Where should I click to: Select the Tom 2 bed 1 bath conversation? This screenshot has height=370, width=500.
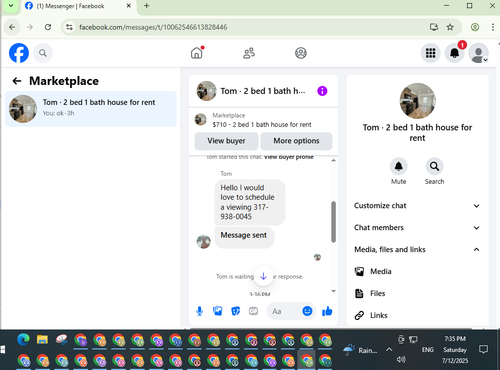pyautogui.click(x=91, y=109)
